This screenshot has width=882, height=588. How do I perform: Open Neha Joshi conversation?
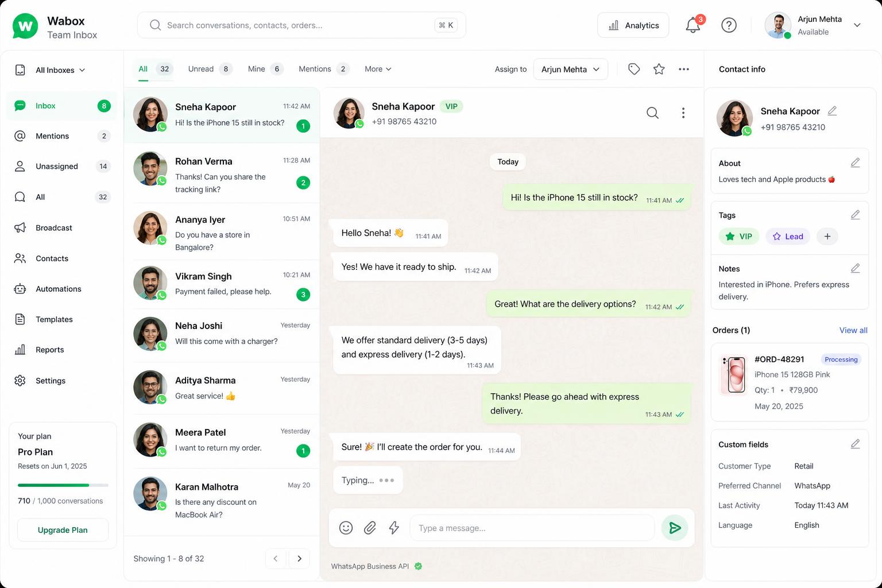(x=222, y=334)
